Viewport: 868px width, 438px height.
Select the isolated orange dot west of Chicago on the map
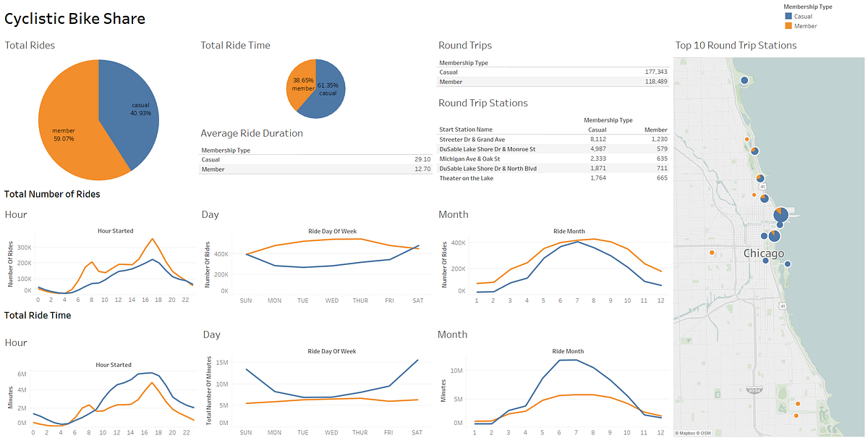pyautogui.click(x=711, y=252)
